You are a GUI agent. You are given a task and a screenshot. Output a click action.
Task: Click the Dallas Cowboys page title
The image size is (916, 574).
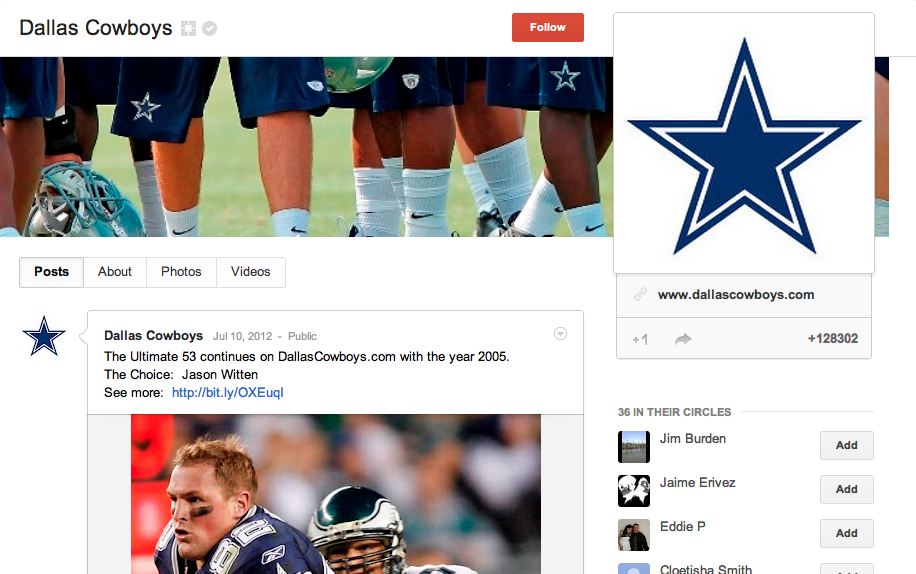[x=96, y=28]
